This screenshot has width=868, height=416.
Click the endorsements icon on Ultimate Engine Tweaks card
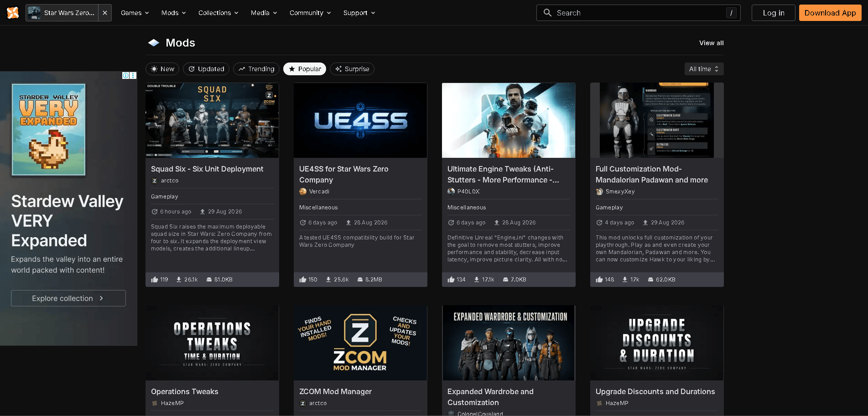[451, 280]
